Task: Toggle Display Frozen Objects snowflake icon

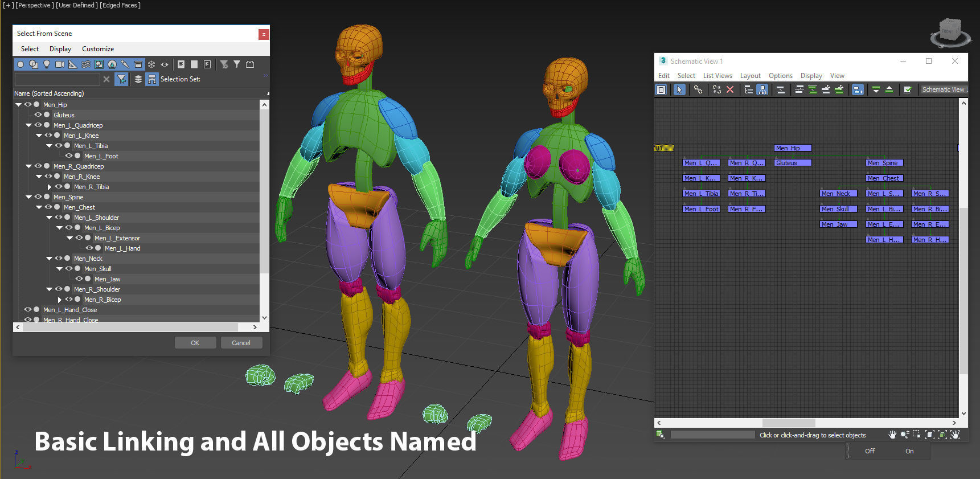Action: [151, 64]
